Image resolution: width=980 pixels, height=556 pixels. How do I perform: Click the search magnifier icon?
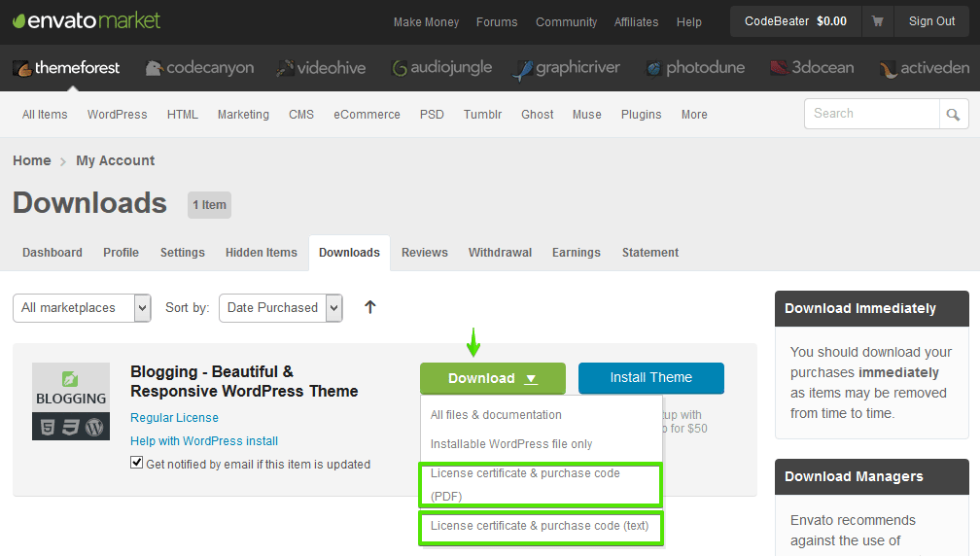(x=954, y=115)
